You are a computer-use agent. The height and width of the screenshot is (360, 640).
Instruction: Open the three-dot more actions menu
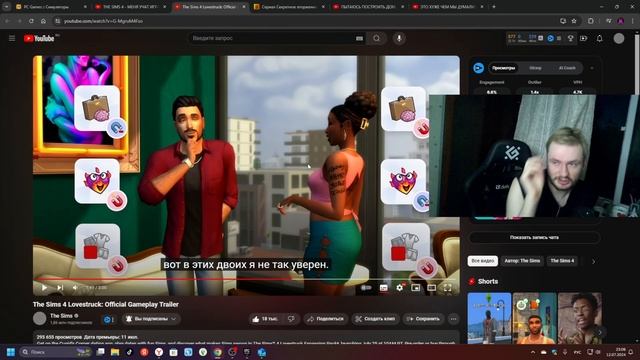click(453, 319)
